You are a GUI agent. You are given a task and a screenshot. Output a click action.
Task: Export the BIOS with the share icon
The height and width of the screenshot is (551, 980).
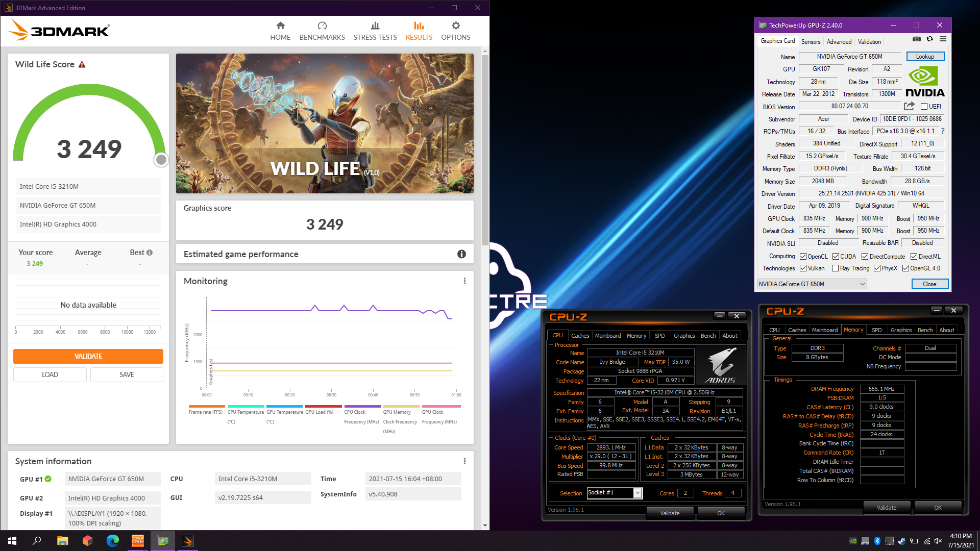click(x=909, y=106)
